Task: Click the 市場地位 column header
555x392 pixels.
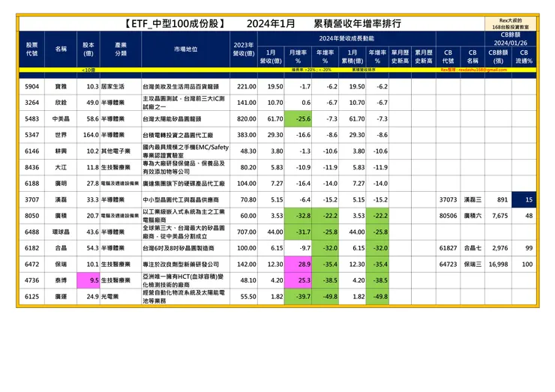Action: point(185,49)
